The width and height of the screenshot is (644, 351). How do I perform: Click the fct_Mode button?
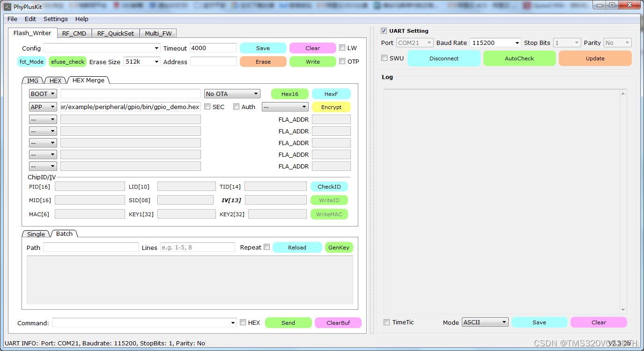point(31,62)
